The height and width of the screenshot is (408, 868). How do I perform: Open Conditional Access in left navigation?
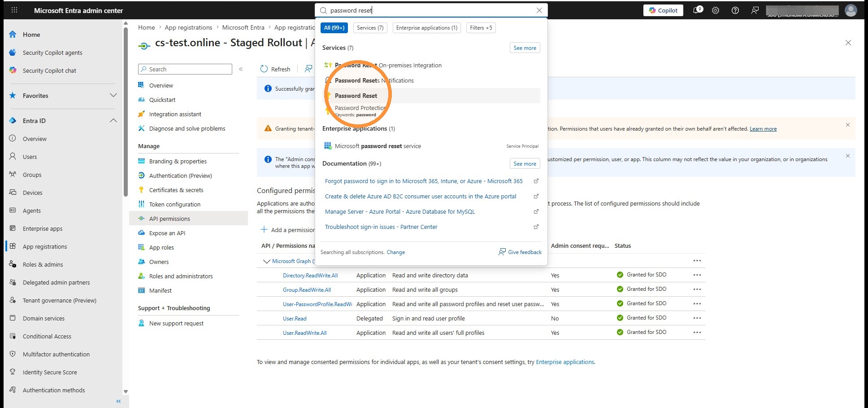(47, 336)
